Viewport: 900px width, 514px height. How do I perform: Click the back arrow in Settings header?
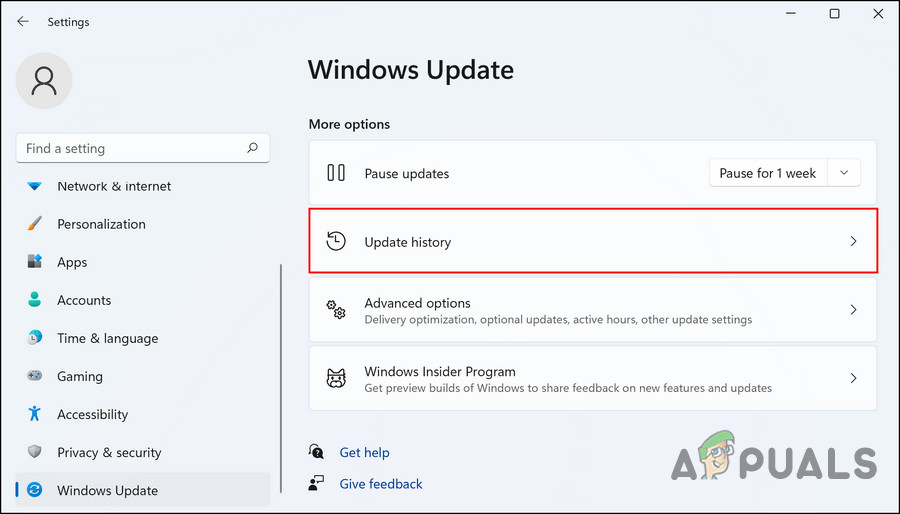click(x=23, y=21)
